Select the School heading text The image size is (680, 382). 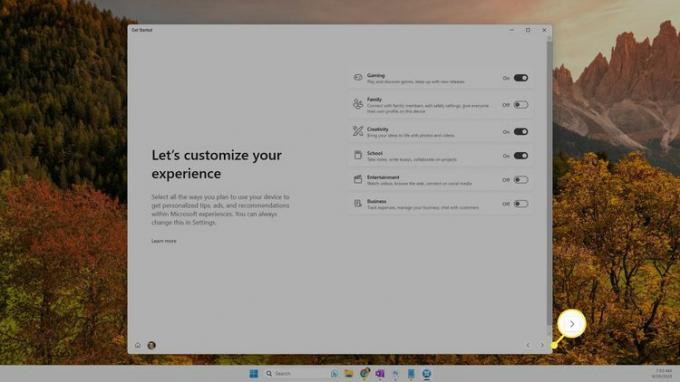tap(375, 153)
